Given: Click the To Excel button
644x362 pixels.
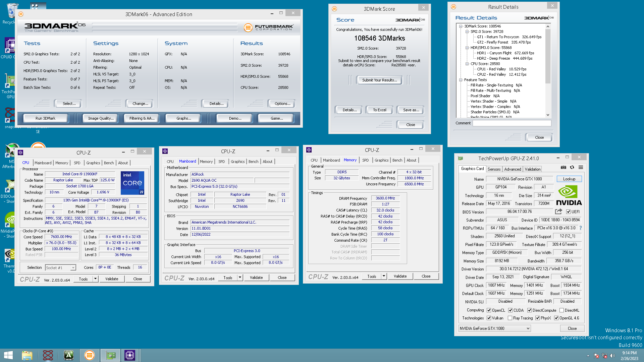Looking at the screenshot, I should [x=379, y=110].
